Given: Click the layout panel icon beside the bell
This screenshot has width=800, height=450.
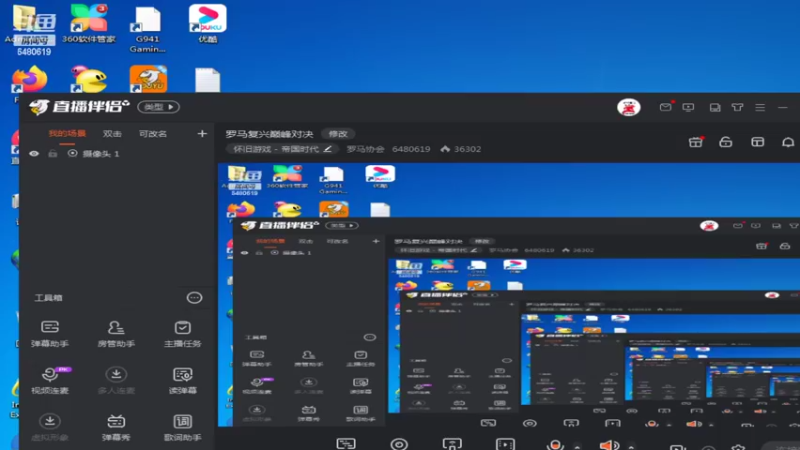Looking at the screenshot, I should (758, 142).
